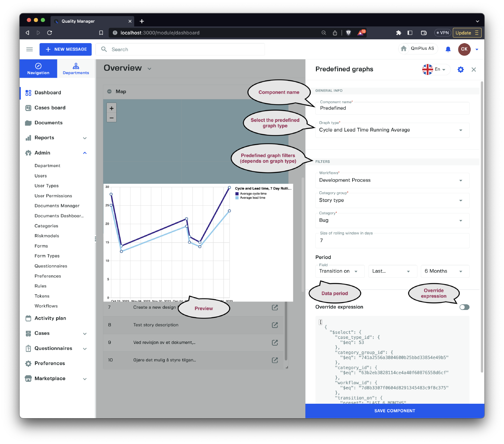Click the Size of rolling window field
Screen dimensions: 504x444
pyautogui.click(x=392, y=241)
